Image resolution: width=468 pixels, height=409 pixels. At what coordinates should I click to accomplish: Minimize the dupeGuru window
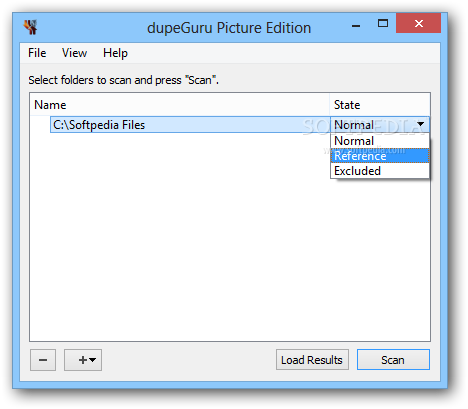click(356, 25)
